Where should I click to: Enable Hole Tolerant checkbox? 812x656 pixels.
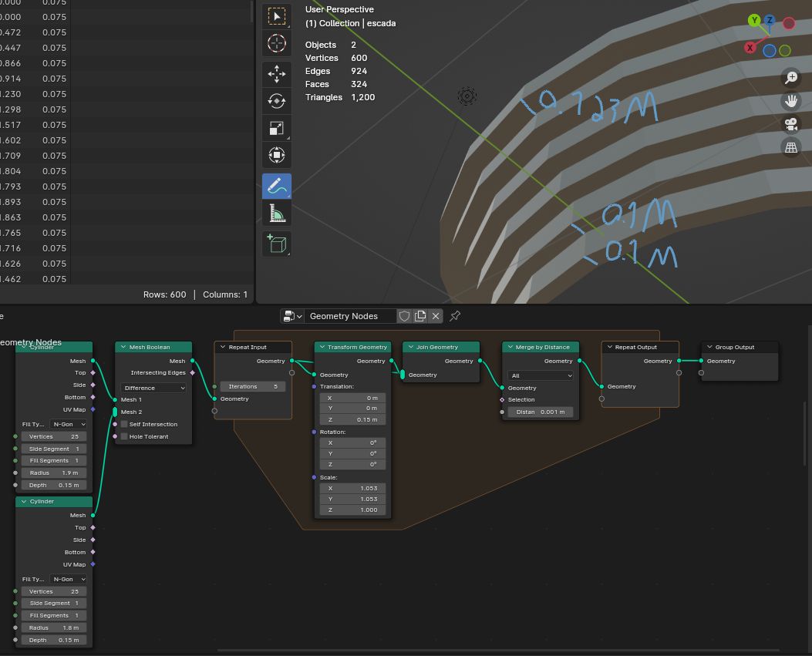(x=124, y=436)
